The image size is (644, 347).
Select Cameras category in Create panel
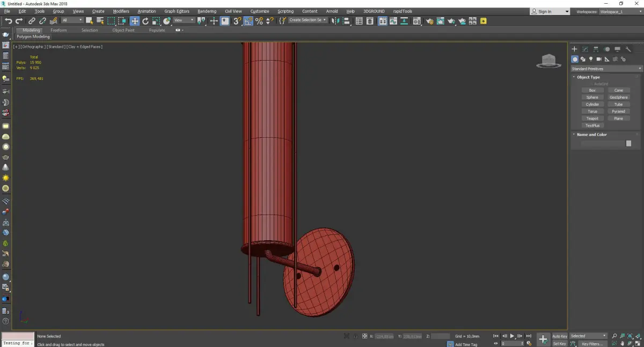(599, 59)
